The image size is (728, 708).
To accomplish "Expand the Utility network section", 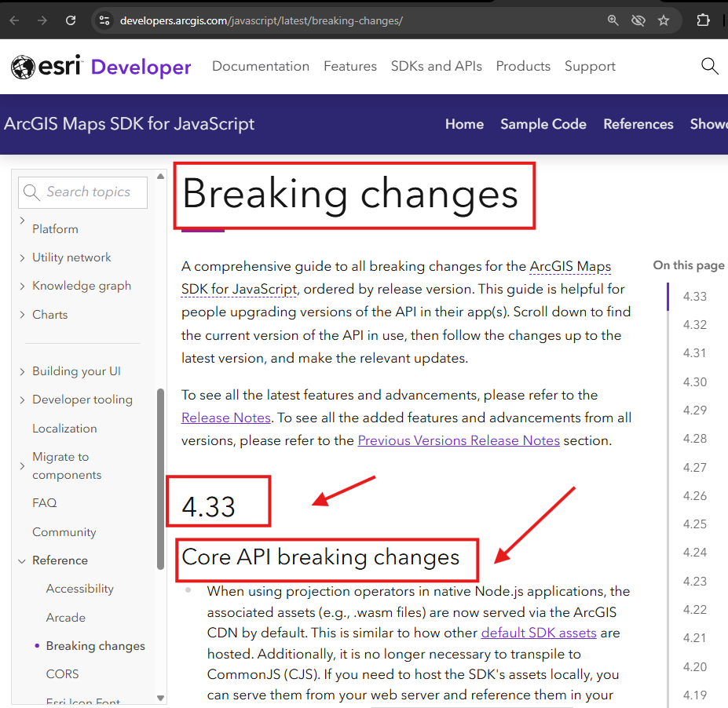I will click(x=22, y=258).
